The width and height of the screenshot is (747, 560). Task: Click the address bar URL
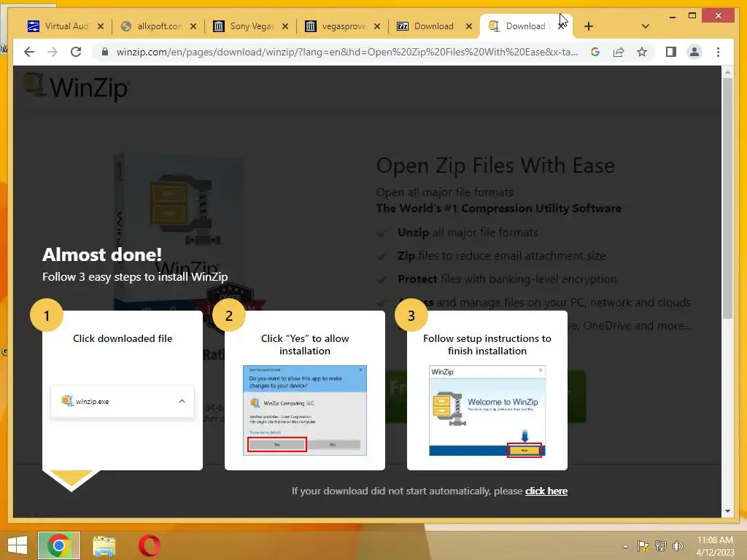point(347,52)
